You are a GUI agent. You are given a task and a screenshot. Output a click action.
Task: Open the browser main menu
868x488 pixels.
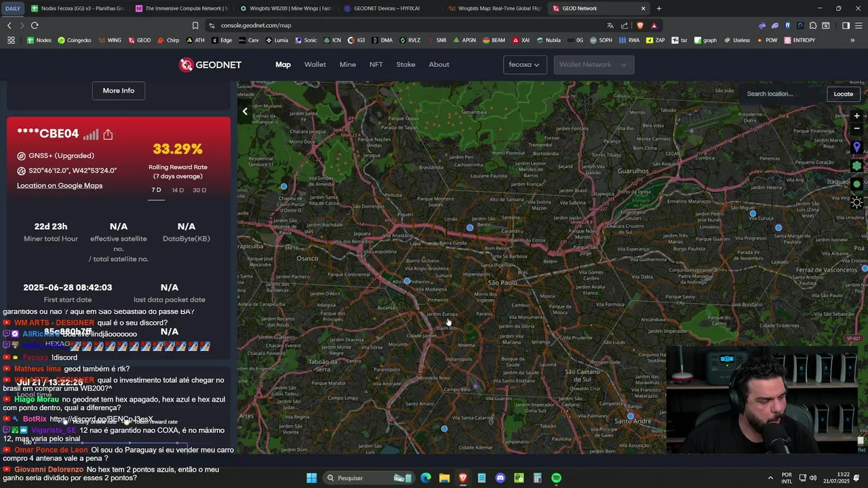pyautogui.click(x=859, y=25)
